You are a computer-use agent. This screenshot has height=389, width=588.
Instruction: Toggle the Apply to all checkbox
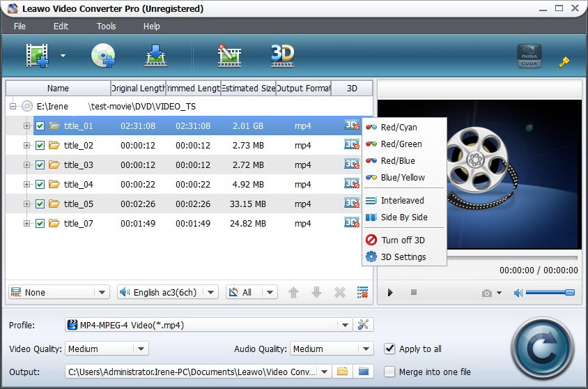(389, 349)
